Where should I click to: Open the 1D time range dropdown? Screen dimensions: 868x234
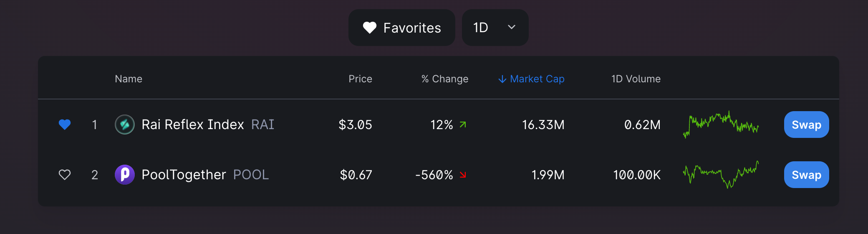[x=495, y=28]
